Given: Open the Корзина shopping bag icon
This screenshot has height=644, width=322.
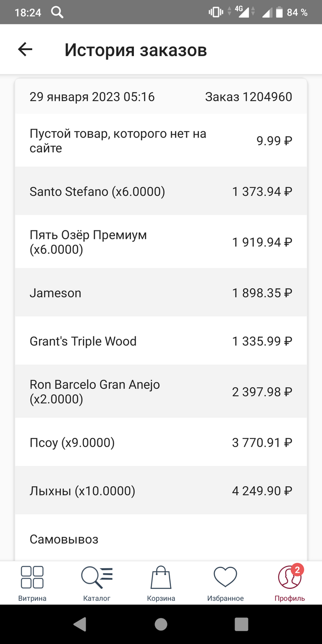Looking at the screenshot, I should click(x=161, y=578).
